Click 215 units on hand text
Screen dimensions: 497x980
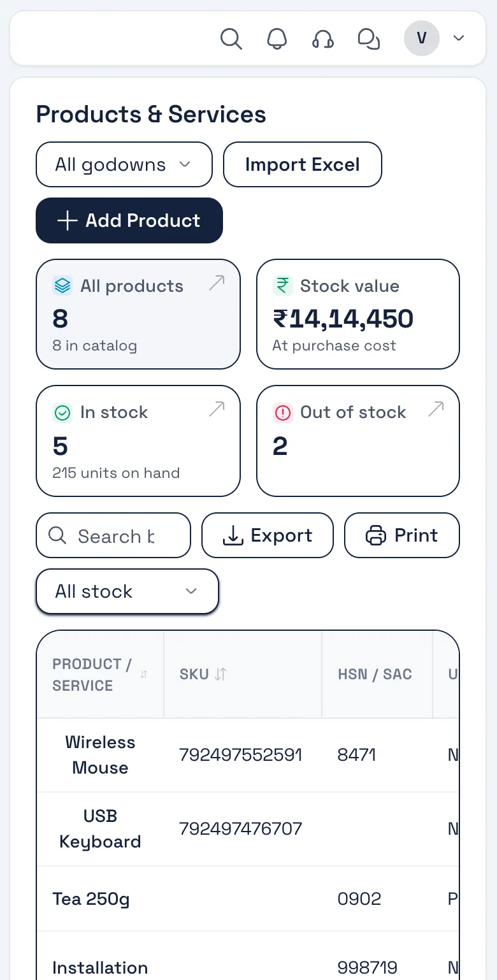coord(116,473)
